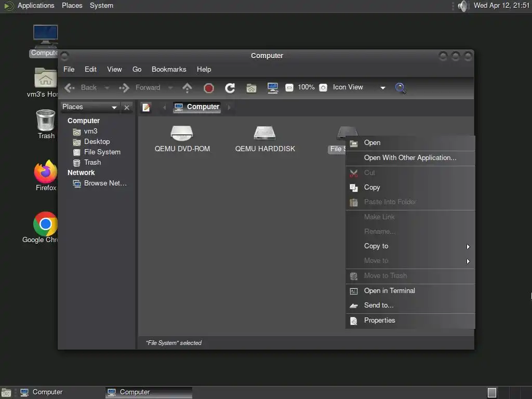This screenshot has height=399, width=532.
Task: Choose Send to... in context menu
Action: point(410,305)
